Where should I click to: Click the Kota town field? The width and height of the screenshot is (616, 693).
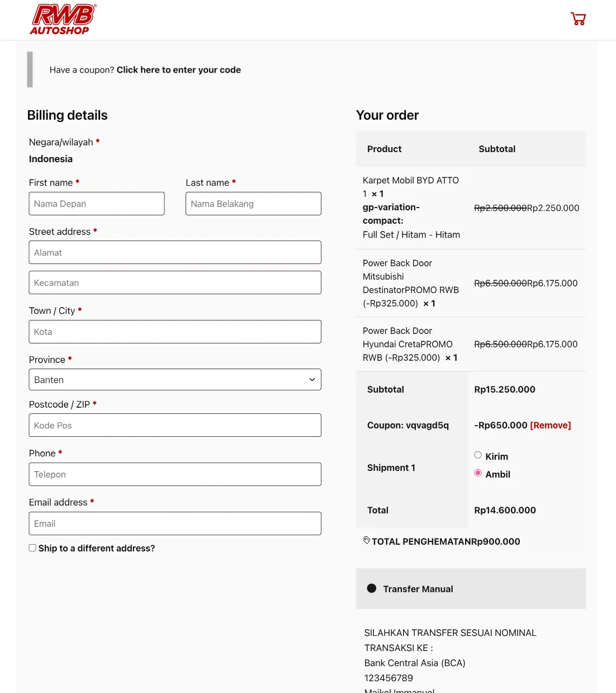tap(175, 331)
